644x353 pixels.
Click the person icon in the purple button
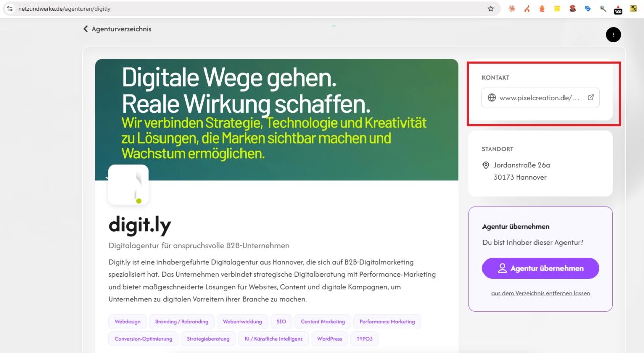coord(502,268)
